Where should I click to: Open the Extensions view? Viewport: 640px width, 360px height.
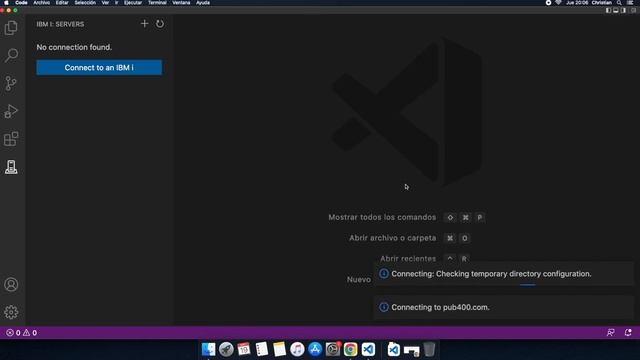click(11, 139)
